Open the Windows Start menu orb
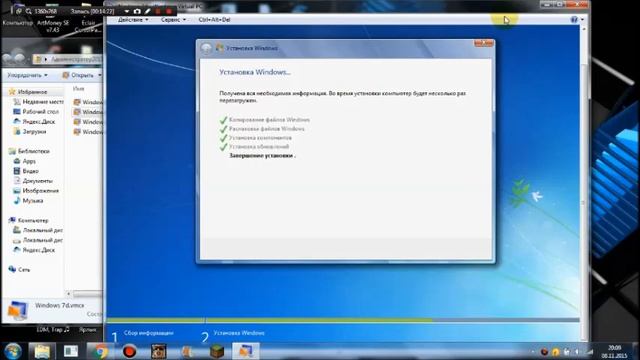Image resolution: width=640 pixels, height=360 pixels. 13,351
